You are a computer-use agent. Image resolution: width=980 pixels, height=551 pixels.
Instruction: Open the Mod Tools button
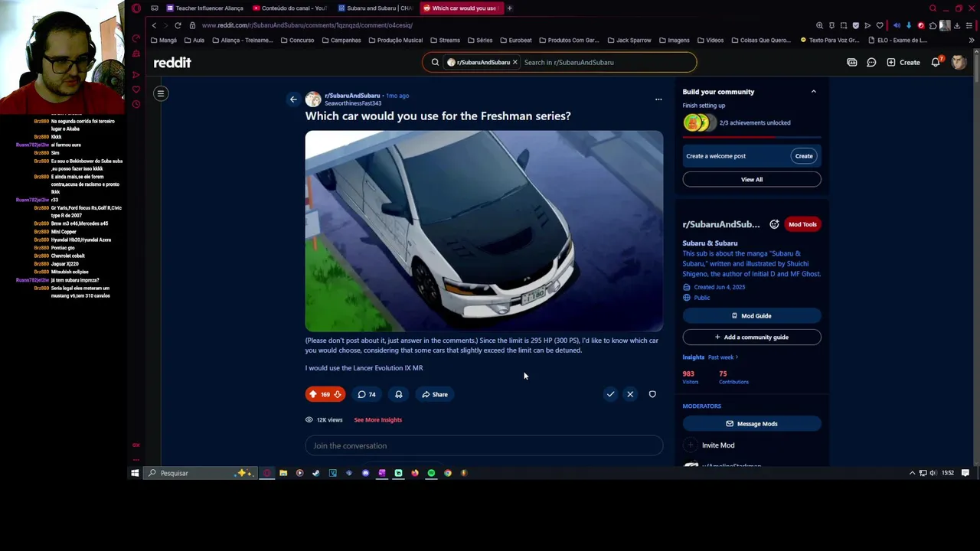[802, 224]
